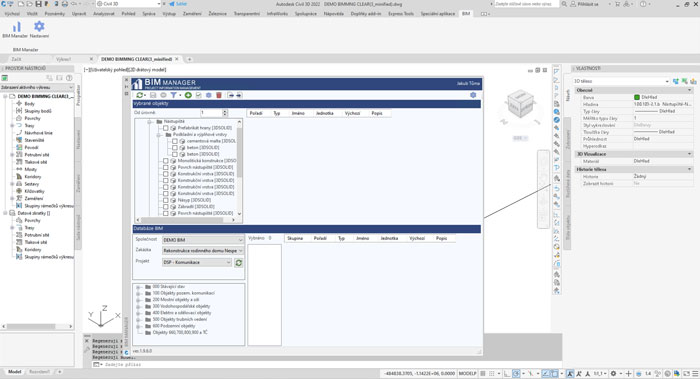This screenshot has height=379, width=700.
Task: Click the check-list icon in BIM Manager toolbar
Action: click(199, 95)
